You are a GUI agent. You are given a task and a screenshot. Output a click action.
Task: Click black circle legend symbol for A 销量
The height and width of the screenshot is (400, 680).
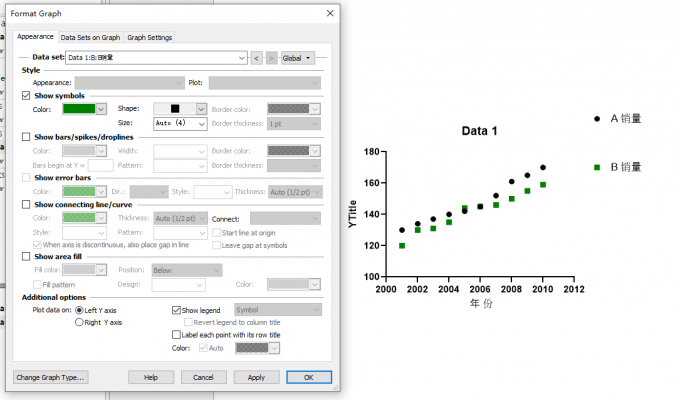pos(597,119)
